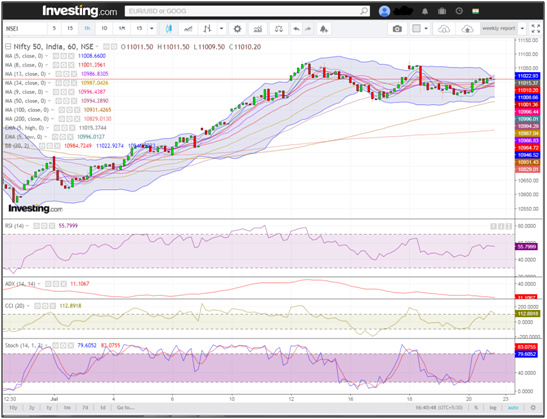This screenshot has height=419, width=547.
Task: Hide the CCI (20) indicator
Action: [x=37, y=306]
